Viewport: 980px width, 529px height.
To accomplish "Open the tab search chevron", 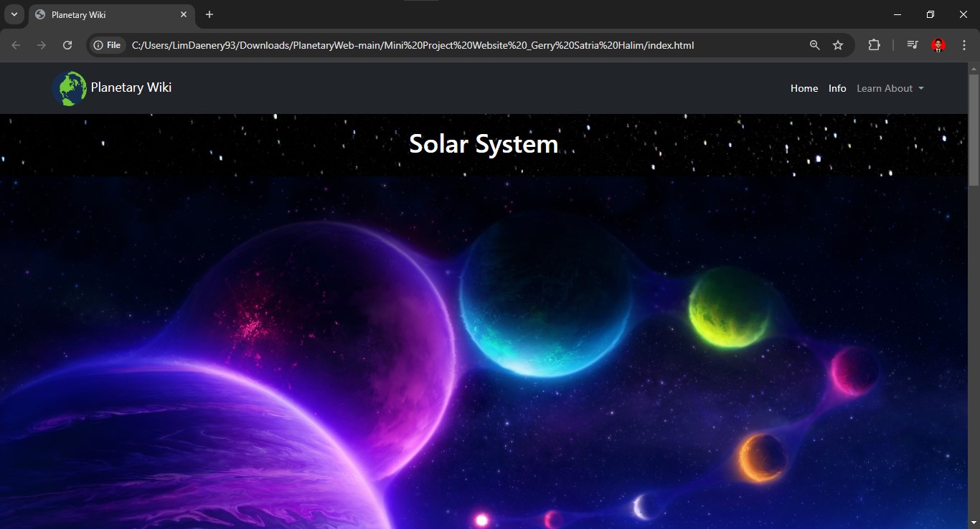I will click(13, 14).
